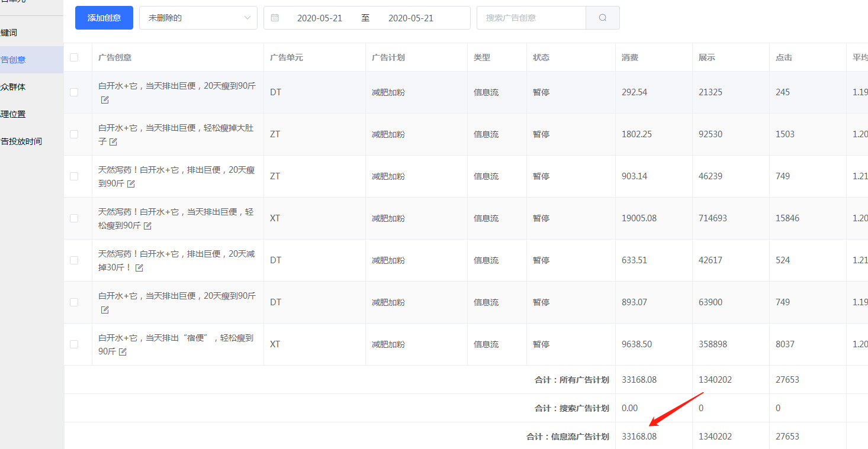Open calendar icon in date range picker
868x449 pixels.
coord(275,18)
